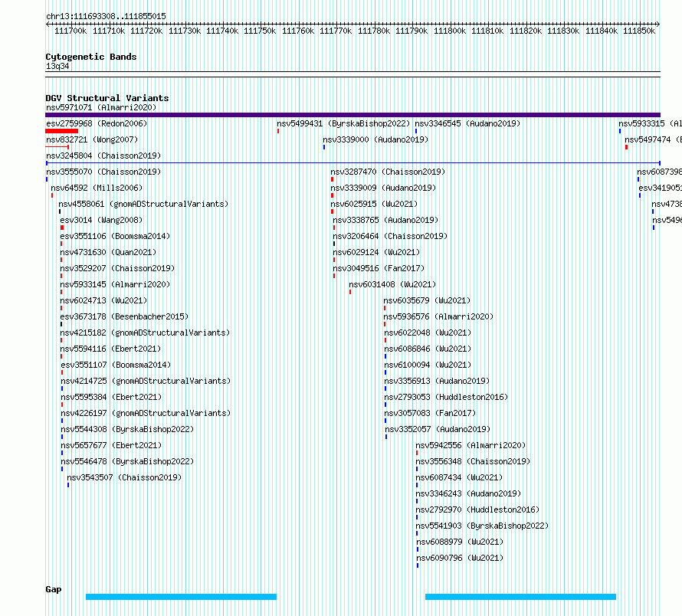Click nsv4226197 (gnomADStructuralVariants) label
682x616 pixels.
[x=146, y=413]
